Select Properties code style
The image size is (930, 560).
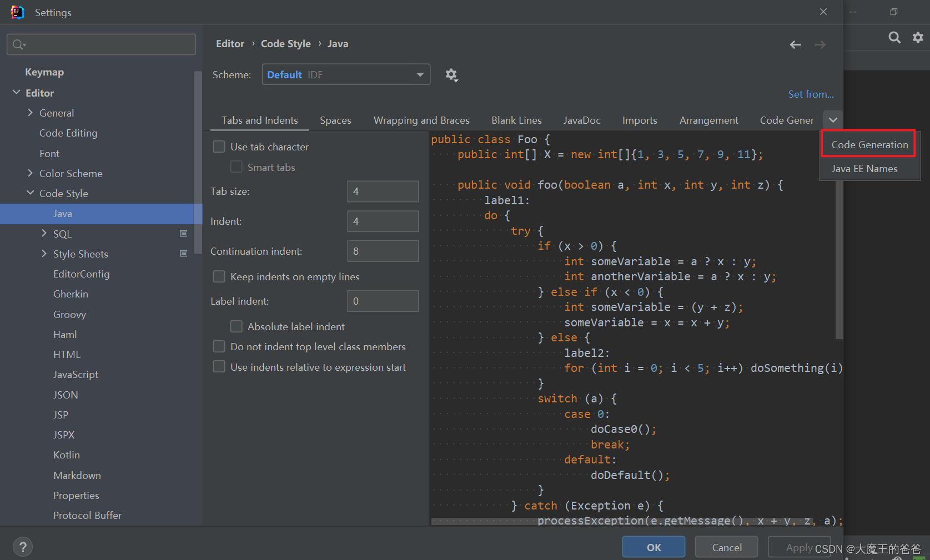(76, 496)
